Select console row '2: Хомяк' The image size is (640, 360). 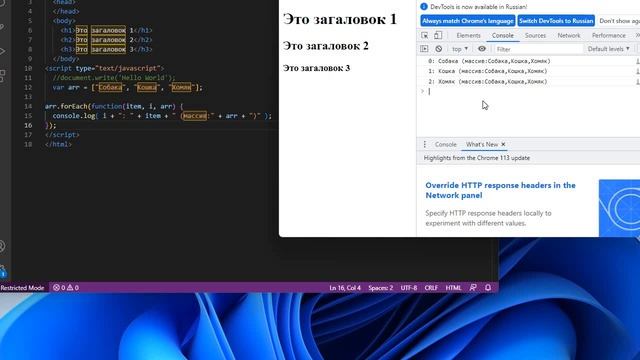point(528,81)
